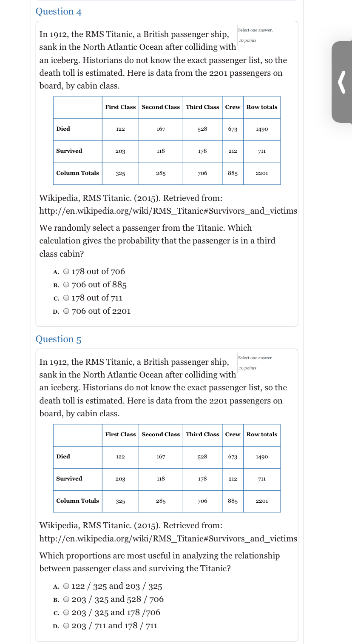Screen dimensions: 352x644
Task: Click the 'Select one answer' label for Question 5
Action: click(x=255, y=358)
